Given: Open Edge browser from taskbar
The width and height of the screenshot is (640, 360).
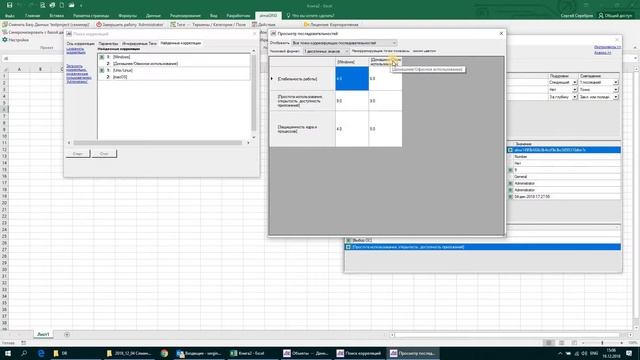Looking at the screenshot, I should pos(41,353).
